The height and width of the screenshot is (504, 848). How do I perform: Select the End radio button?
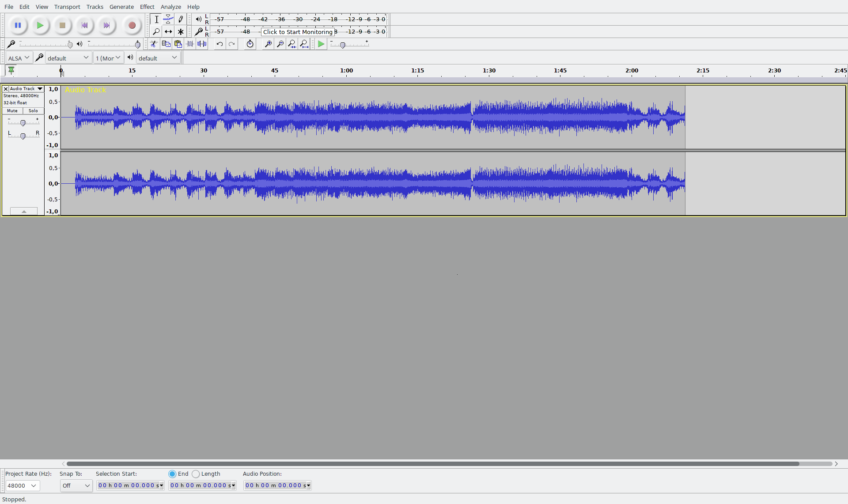[172, 474]
